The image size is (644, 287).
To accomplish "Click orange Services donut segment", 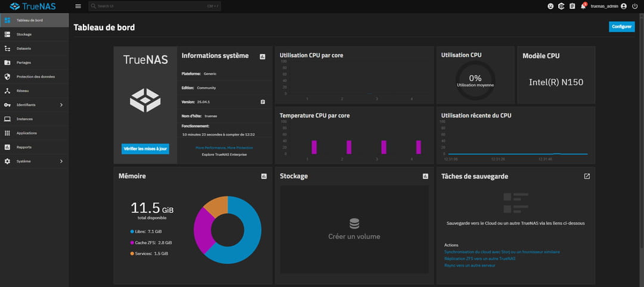I will pos(217,206).
